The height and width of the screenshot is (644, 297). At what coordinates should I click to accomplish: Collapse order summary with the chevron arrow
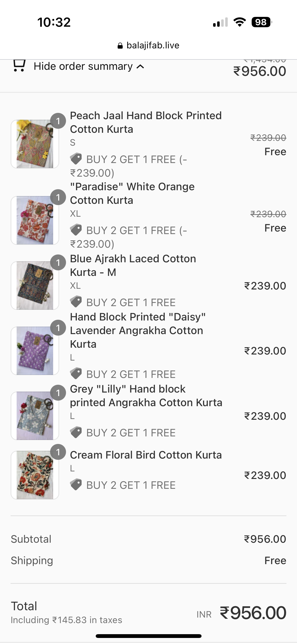tap(140, 67)
